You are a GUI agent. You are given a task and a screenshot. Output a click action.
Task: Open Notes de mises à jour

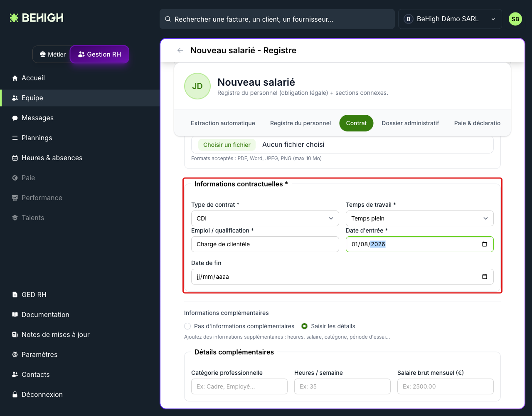point(80,334)
